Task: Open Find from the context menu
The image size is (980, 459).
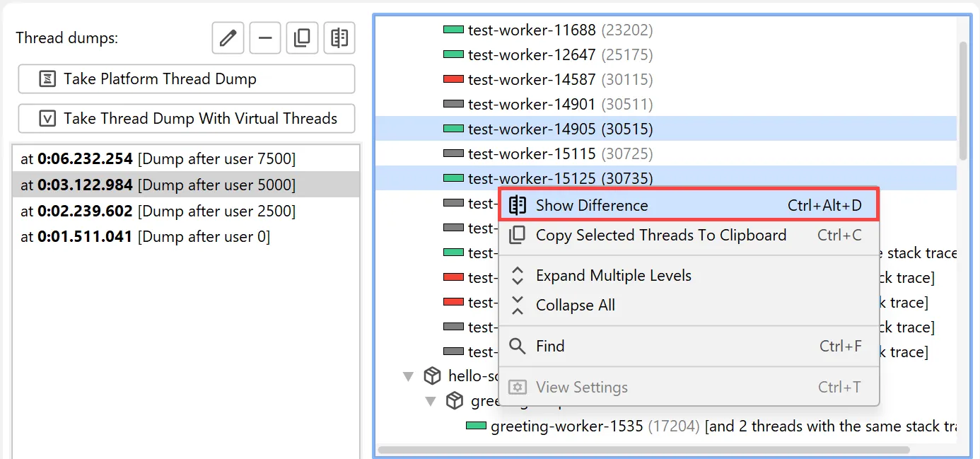Action: coord(689,346)
